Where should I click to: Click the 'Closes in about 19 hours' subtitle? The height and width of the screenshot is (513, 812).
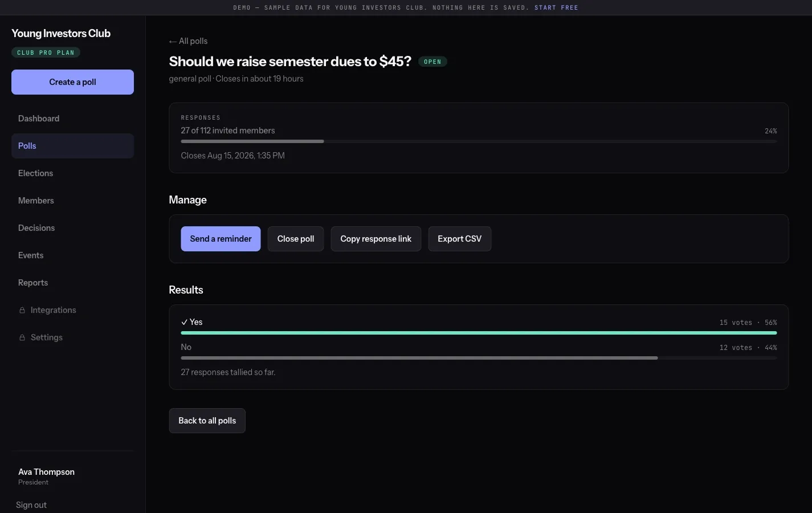[x=259, y=79]
